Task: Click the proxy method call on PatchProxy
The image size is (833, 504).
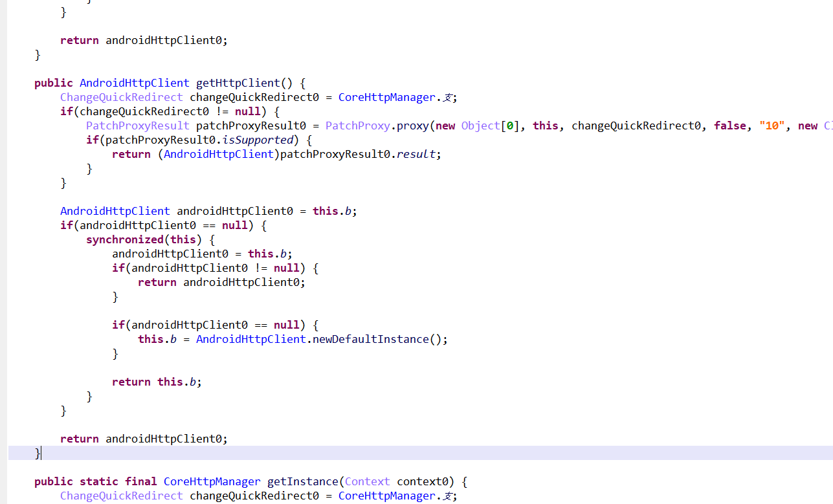Action: [x=412, y=126]
